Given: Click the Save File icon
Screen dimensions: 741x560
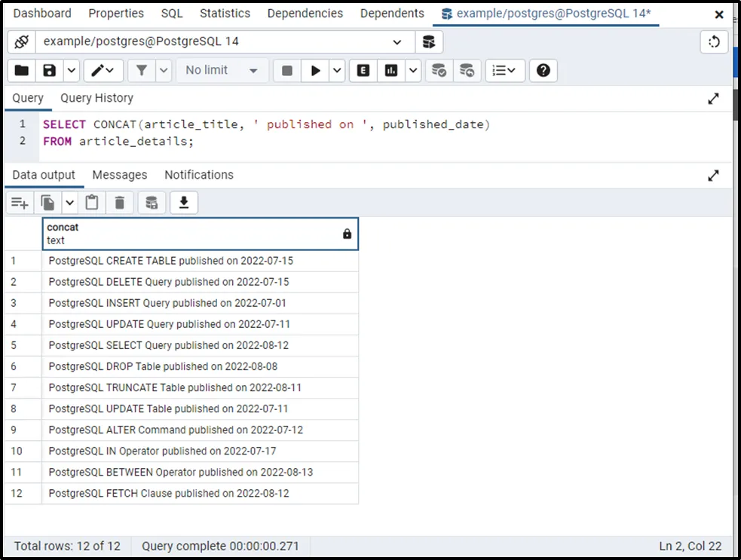Looking at the screenshot, I should (49, 70).
